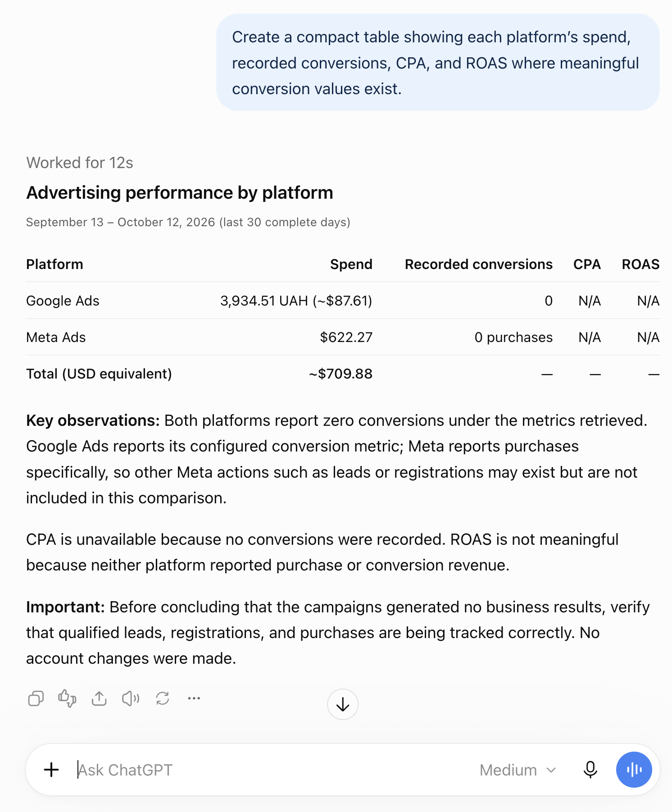Click the '0 purchases' conversions cell
The height and width of the screenshot is (812, 672).
click(513, 337)
